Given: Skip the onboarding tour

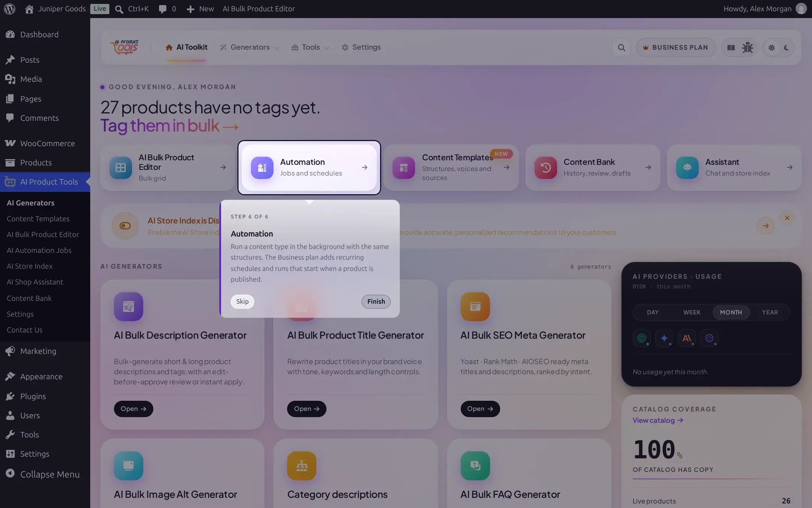Looking at the screenshot, I should point(242,301).
